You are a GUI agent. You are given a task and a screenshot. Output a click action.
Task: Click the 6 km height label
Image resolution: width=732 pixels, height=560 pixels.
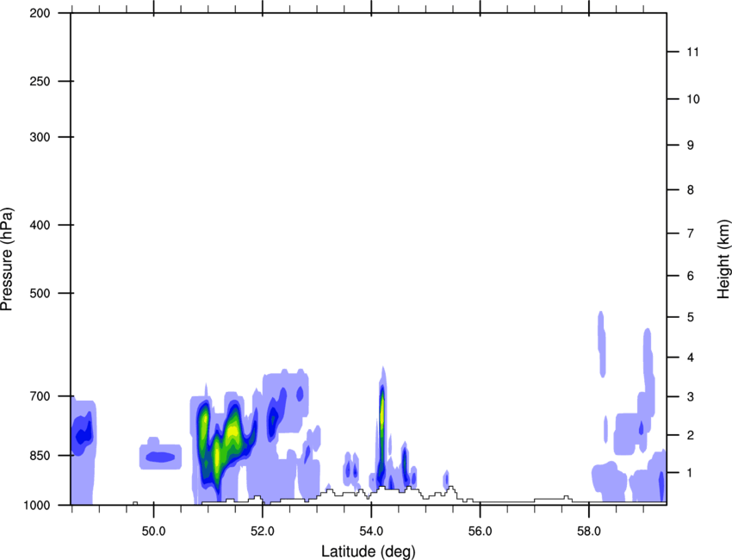[x=691, y=276]
